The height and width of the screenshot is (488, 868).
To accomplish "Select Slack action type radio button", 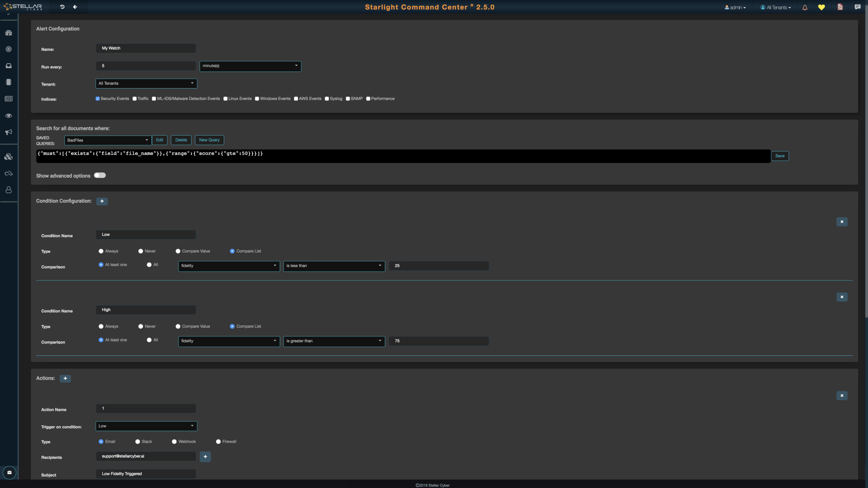I will 138,441.
